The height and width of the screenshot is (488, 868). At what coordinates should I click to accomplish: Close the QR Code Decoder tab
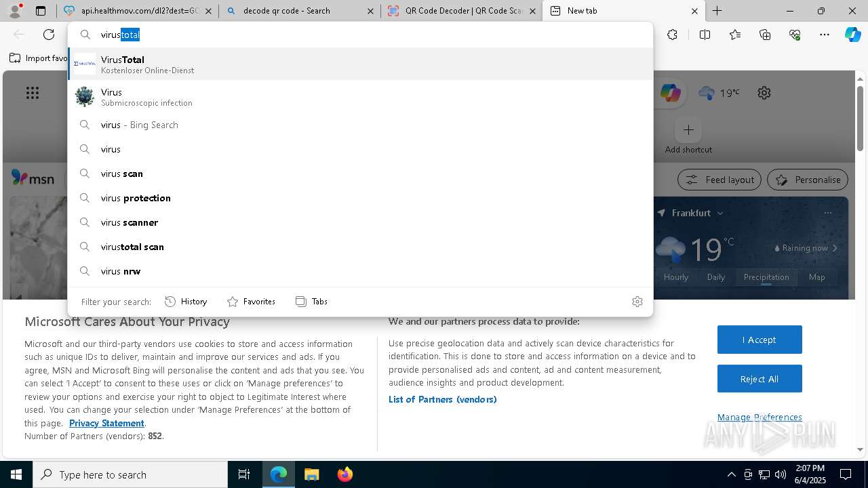click(532, 11)
